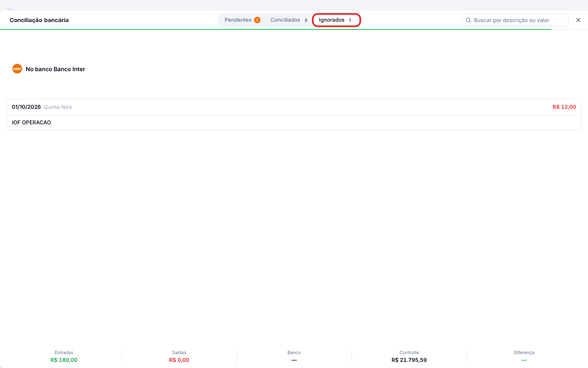Click the Conciliação bancária title
The height and width of the screenshot is (368, 588).
point(39,20)
